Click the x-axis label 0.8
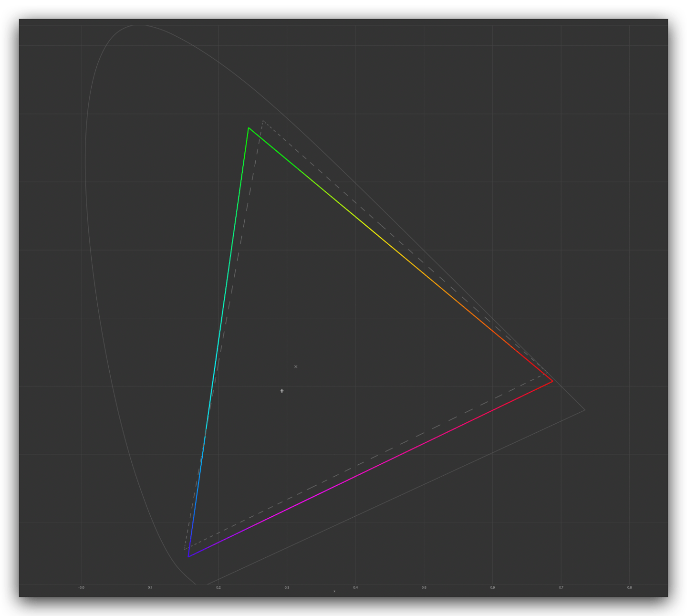The height and width of the screenshot is (616, 687). (x=630, y=587)
